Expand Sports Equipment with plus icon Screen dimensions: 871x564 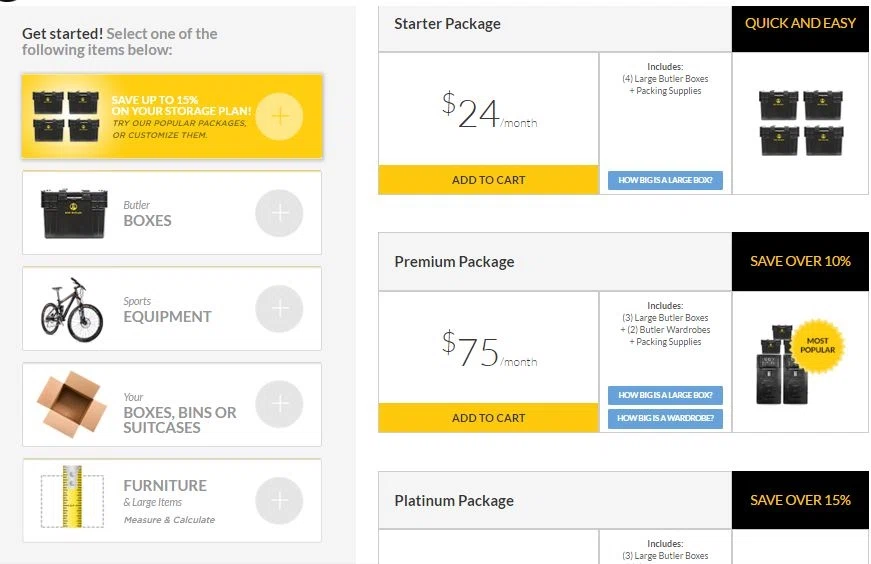click(279, 308)
